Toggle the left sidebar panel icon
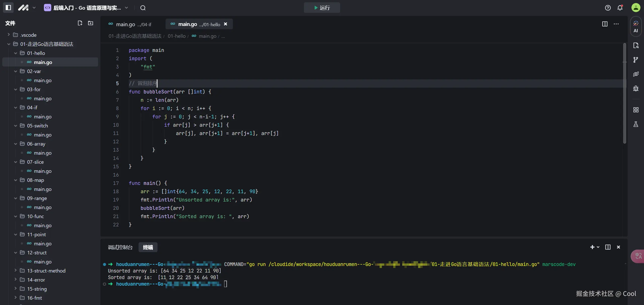The height and width of the screenshot is (305, 644). (8, 8)
